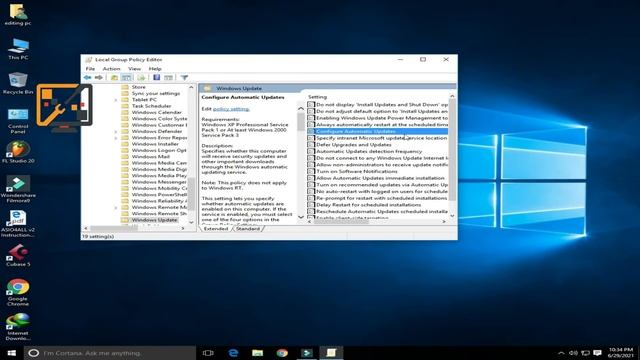Select the Cubase 5 desktop icon
The height and width of the screenshot is (360, 640).
click(x=18, y=256)
